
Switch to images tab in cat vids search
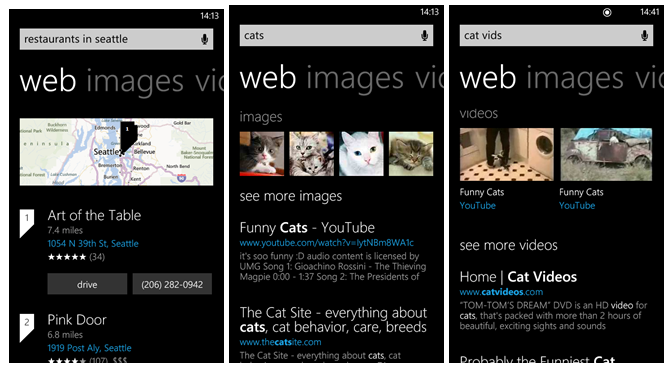point(575,78)
